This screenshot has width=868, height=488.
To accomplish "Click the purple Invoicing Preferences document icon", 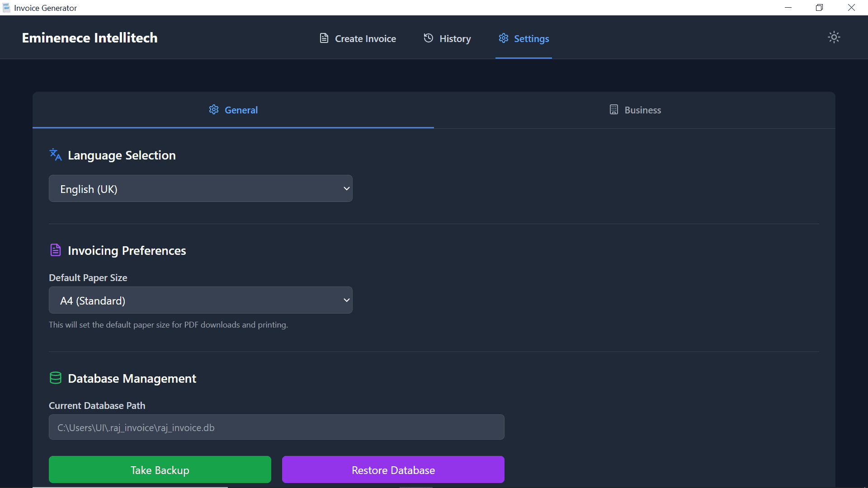I will (55, 250).
